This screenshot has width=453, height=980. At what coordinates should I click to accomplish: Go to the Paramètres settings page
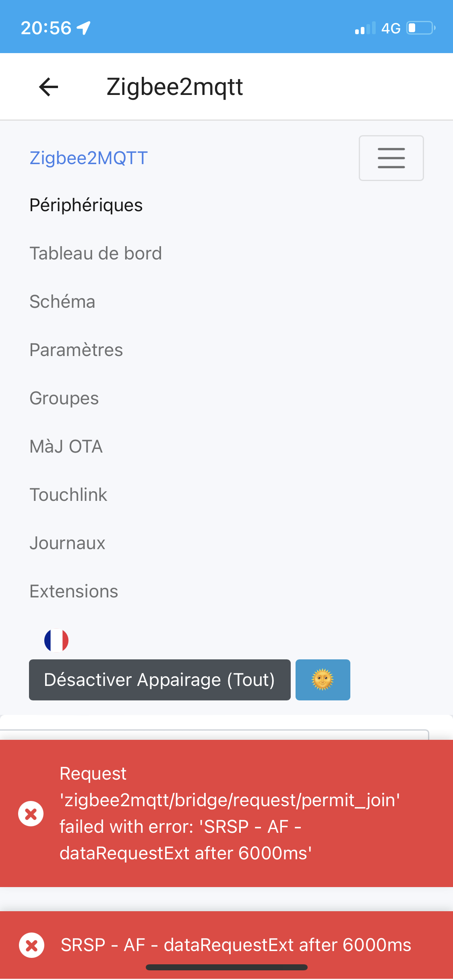76,350
